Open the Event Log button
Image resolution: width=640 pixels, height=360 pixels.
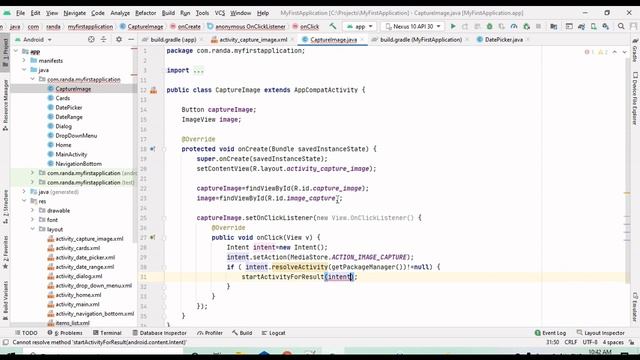tap(550, 333)
